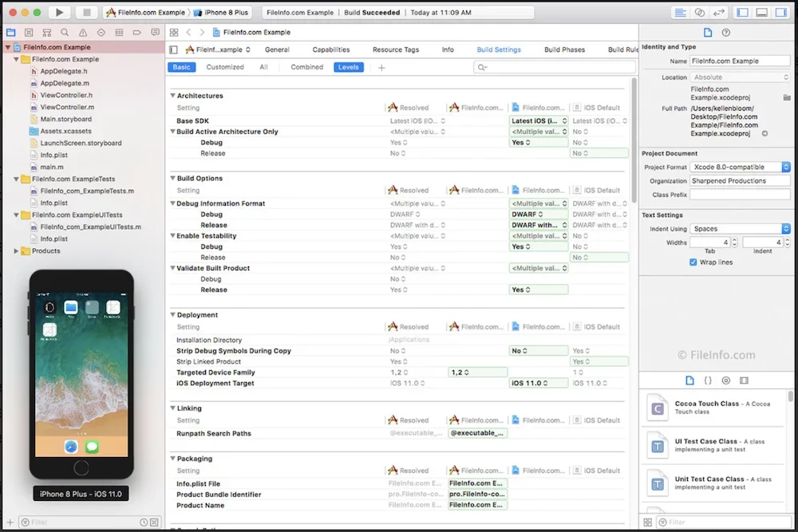Hide the Navigator panel via toolbar toggle
798x532 pixels.
(742, 13)
